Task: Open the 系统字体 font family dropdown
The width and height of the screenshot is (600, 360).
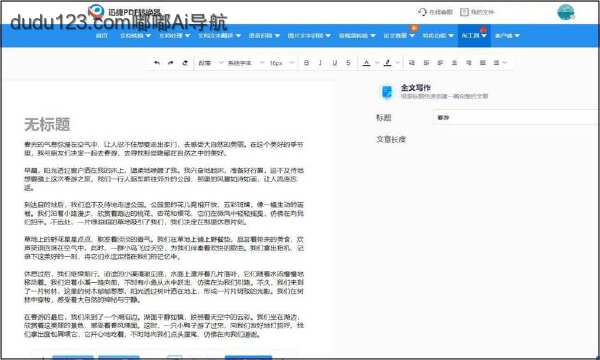Action: point(246,63)
